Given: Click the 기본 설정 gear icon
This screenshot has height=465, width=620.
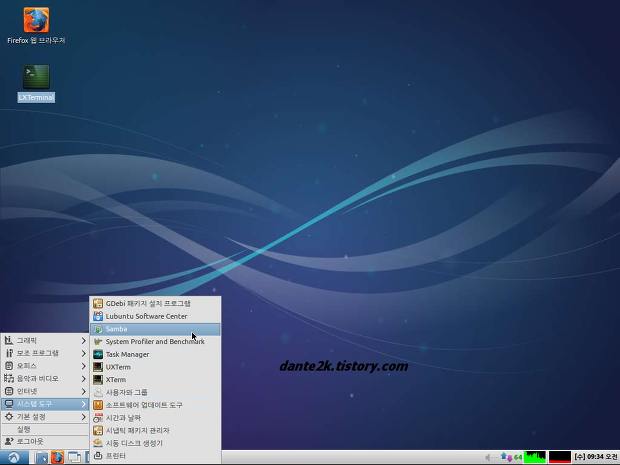Looking at the screenshot, I should 9,417.
